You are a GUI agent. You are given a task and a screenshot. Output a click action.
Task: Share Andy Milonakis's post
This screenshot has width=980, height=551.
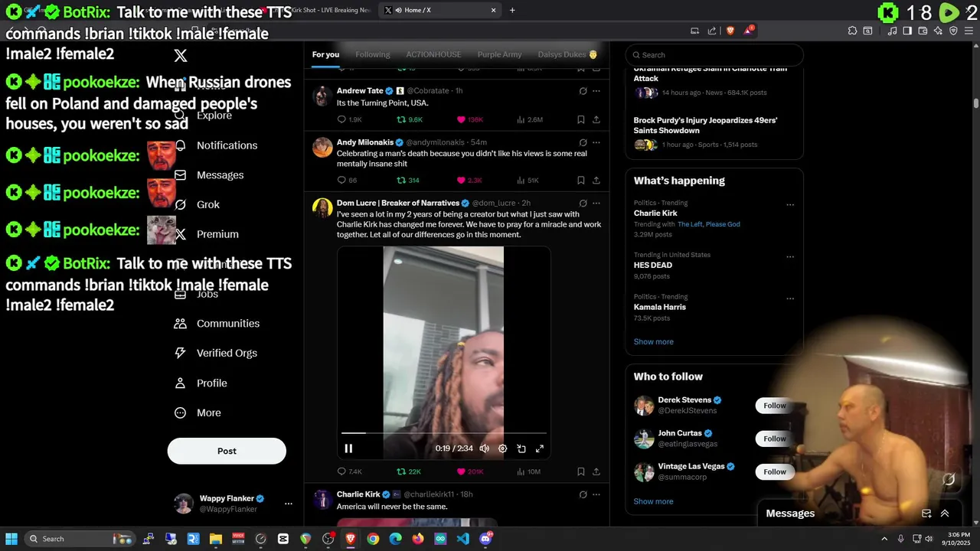coord(596,181)
